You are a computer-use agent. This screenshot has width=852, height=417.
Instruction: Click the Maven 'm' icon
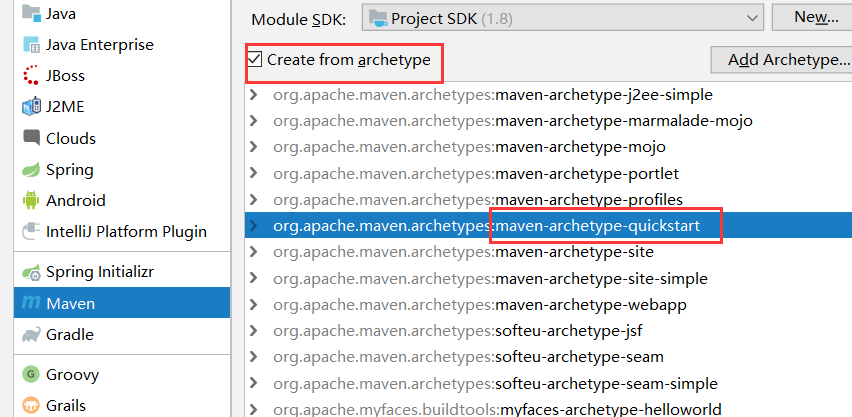pos(31,302)
